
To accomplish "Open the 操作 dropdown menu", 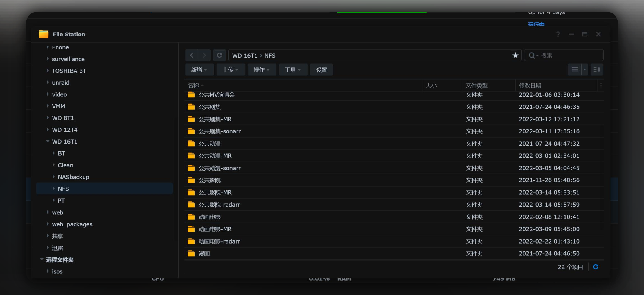I will (x=262, y=70).
